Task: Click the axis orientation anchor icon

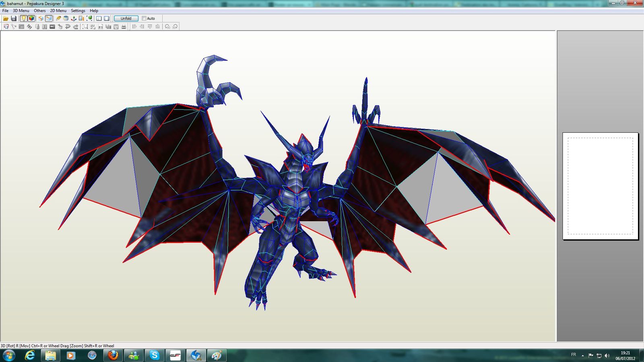Action: (x=74, y=19)
